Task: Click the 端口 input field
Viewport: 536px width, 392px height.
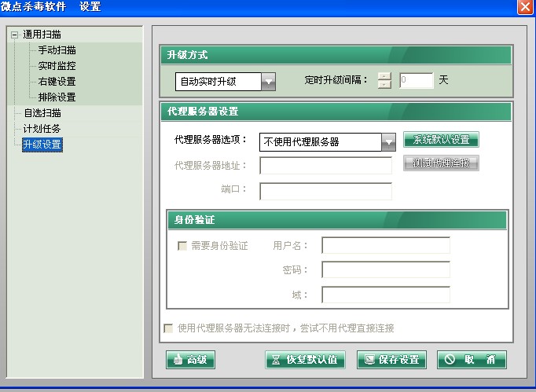Action: [326, 192]
